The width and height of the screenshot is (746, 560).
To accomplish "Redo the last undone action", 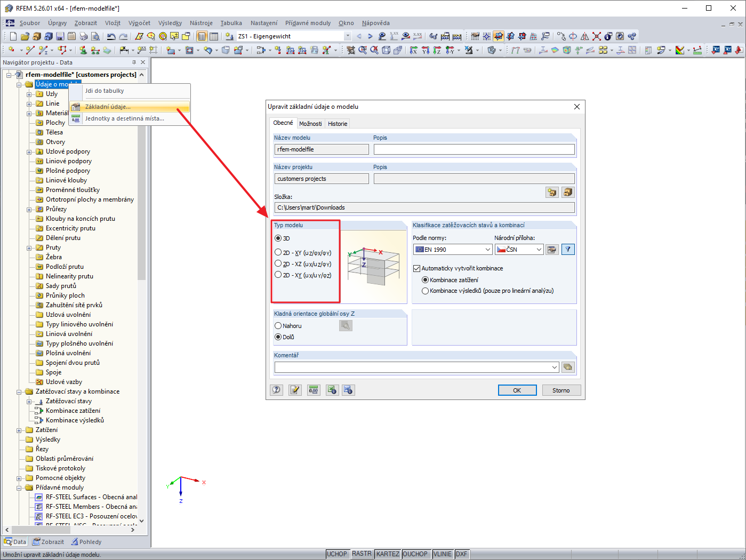I will point(123,36).
